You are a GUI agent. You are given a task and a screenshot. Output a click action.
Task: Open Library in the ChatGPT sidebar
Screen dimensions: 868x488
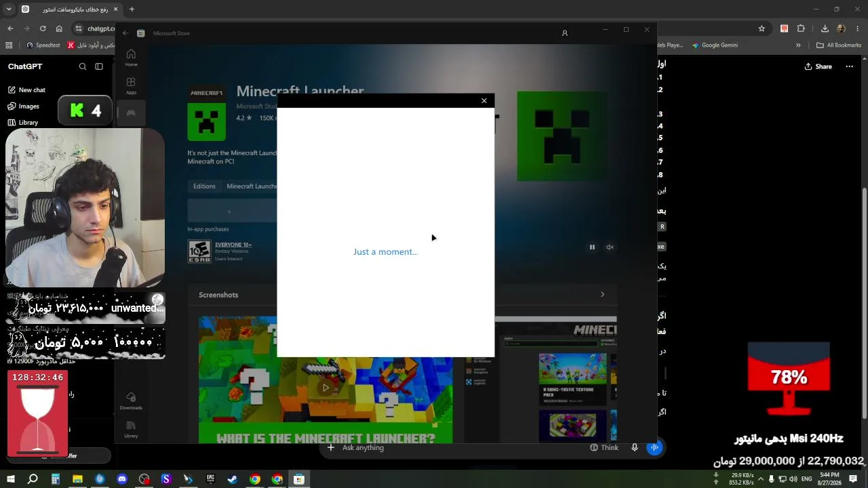pyautogui.click(x=23, y=123)
